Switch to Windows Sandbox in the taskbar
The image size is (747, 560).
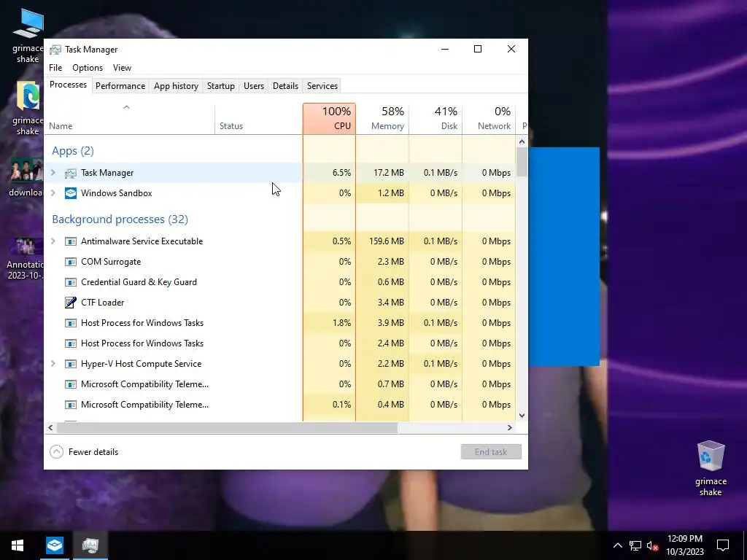[x=54, y=545]
